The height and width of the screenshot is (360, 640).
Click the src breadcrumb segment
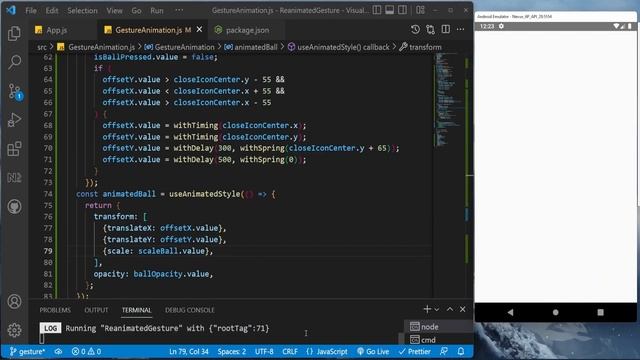tap(42, 47)
